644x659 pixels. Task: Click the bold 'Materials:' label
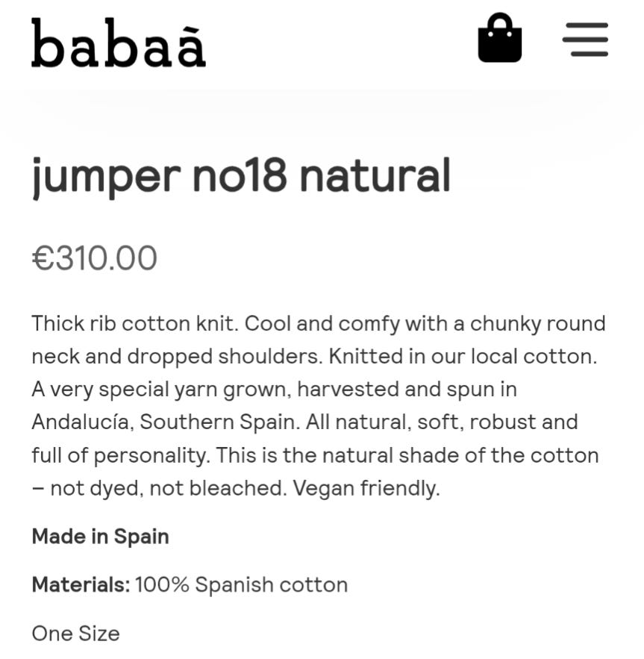81,584
